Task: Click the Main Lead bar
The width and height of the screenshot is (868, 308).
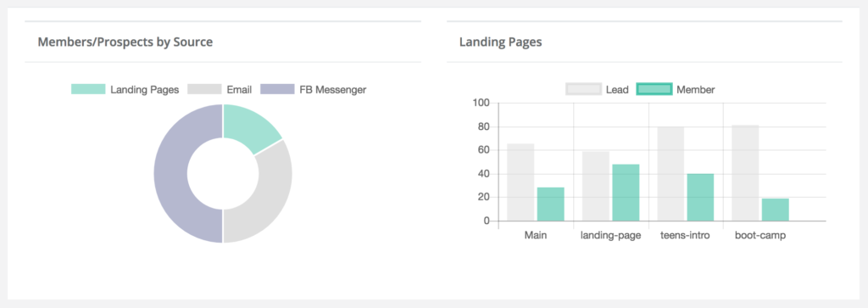Action: (x=521, y=182)
